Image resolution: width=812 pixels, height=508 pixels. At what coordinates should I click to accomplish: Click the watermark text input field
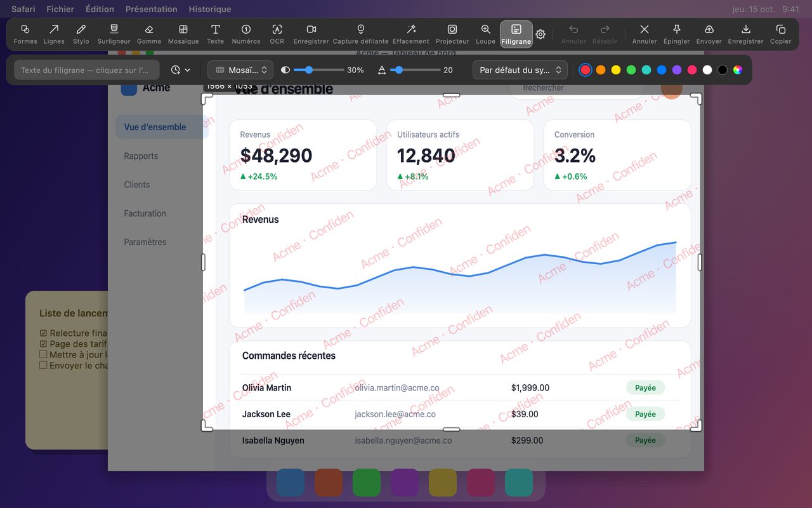87,70
